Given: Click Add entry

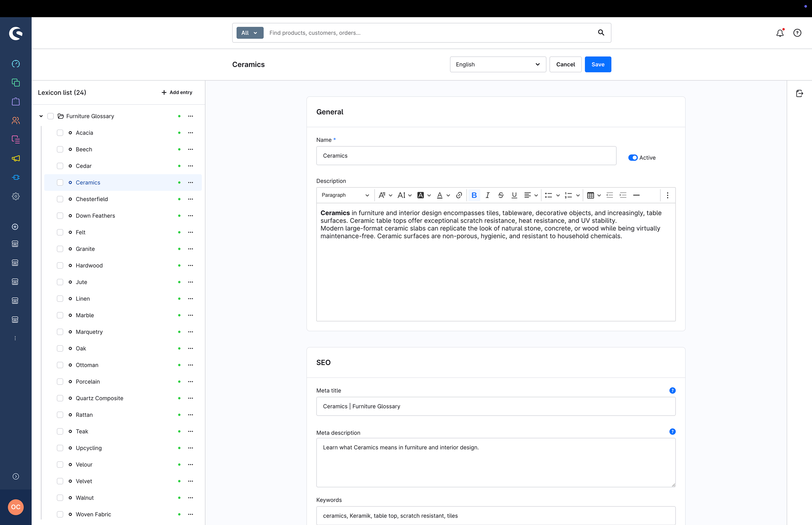Looking at the screenshot, I should [177, 92].
